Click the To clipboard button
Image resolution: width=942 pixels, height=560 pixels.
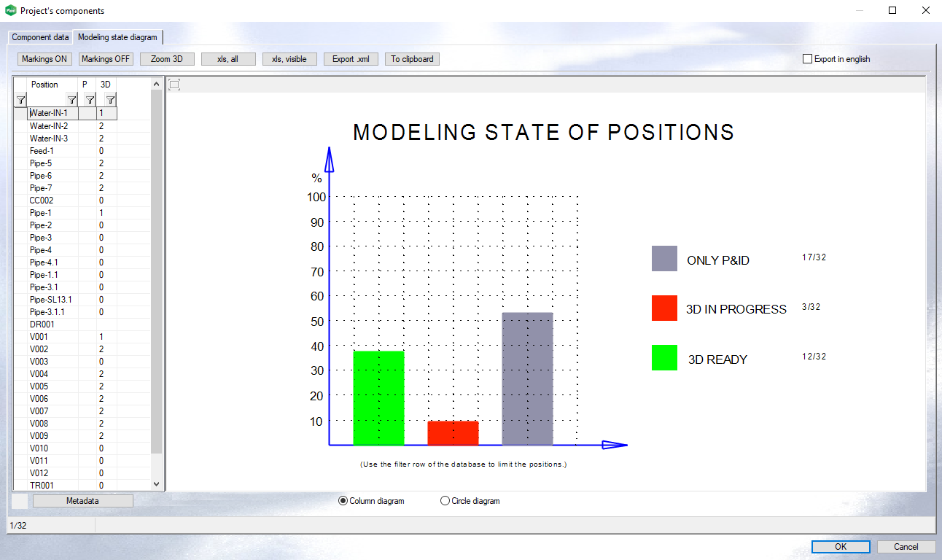point(412,59)
